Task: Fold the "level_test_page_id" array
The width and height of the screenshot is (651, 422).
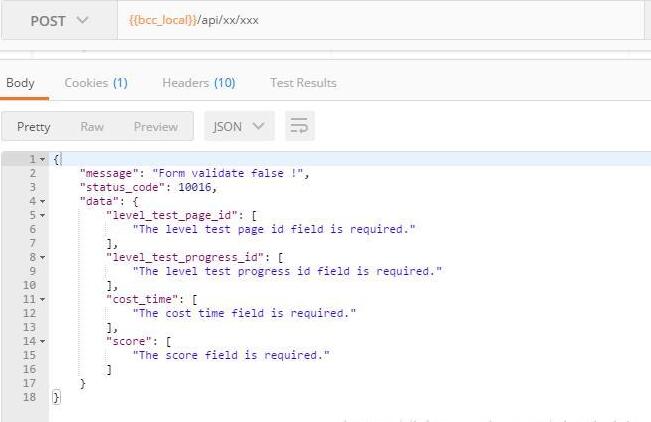Action: 42,215
